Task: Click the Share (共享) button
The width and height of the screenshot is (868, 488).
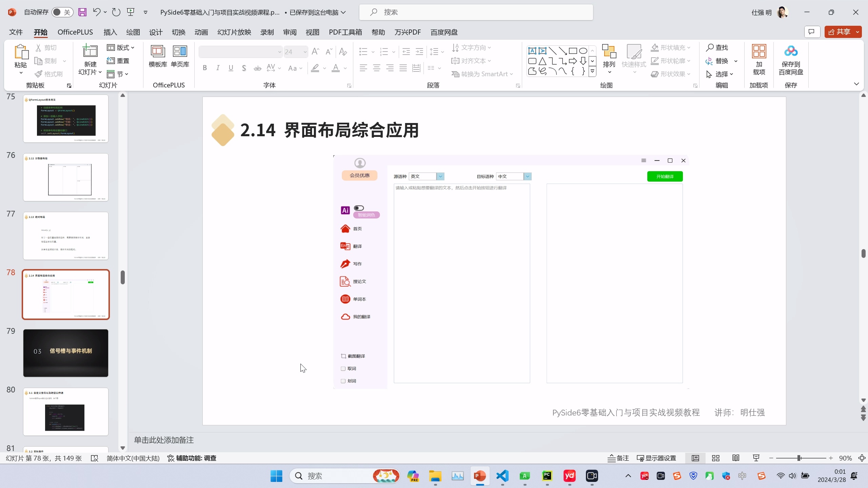Action: [840, 32]
